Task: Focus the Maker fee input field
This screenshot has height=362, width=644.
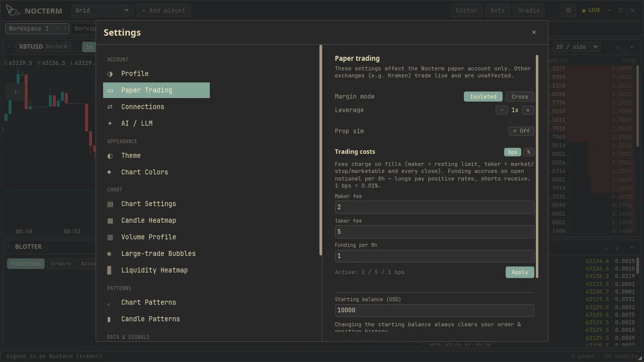Action: click(x=434, y=207)
